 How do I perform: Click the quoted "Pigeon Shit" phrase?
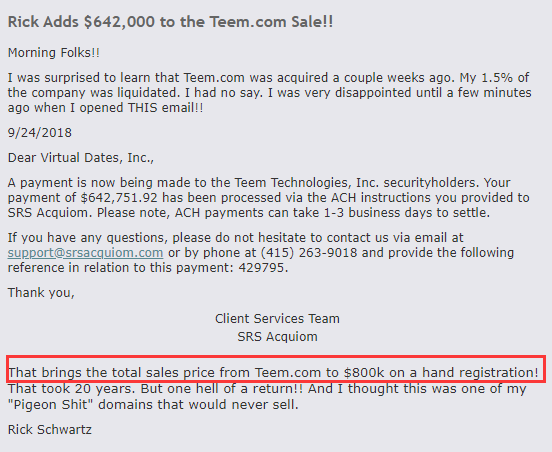pos(51,404)
